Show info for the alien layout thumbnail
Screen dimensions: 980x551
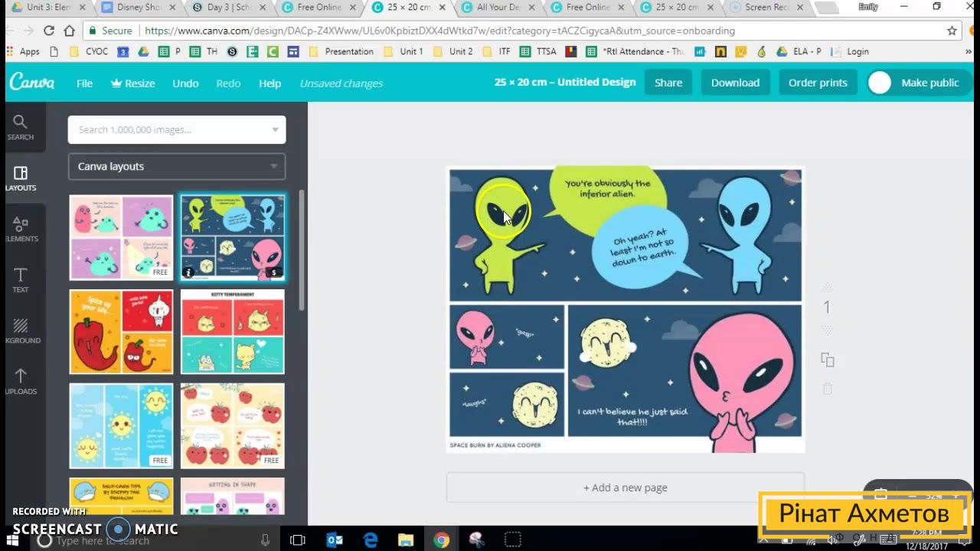(x=189, y=272)
